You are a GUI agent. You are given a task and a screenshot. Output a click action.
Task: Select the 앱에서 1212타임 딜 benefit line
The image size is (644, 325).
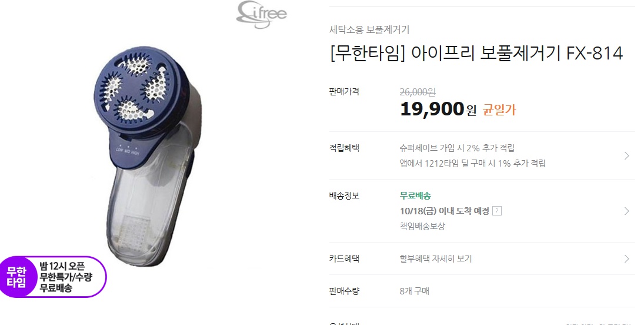pyautogui.click(x=473, y=163)
